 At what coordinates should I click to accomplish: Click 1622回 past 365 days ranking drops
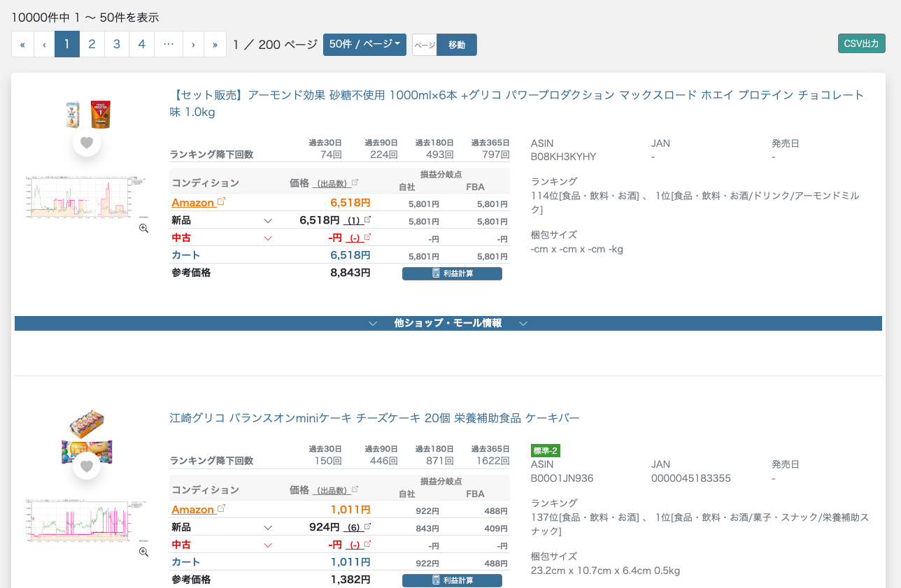coord(493,461)
